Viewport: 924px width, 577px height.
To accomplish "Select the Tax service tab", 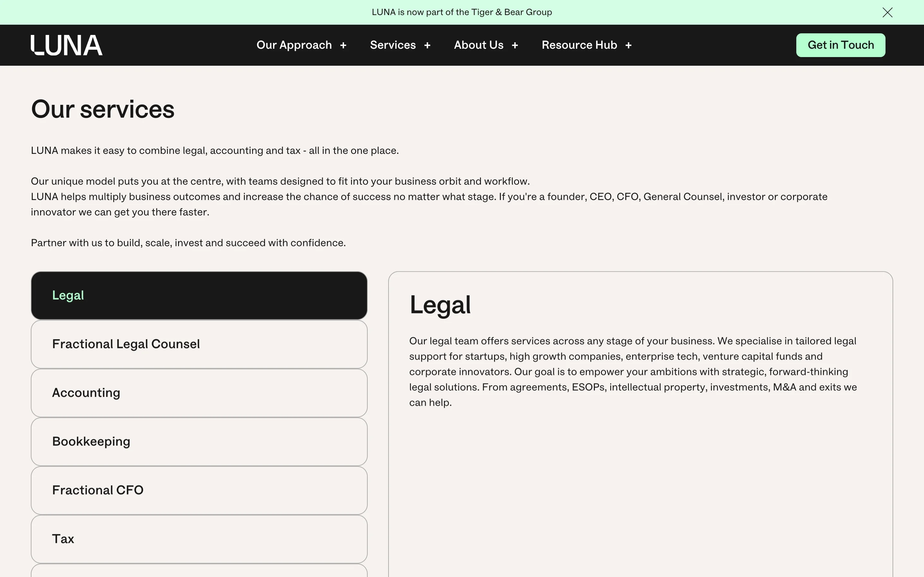I will coord(199,539).
